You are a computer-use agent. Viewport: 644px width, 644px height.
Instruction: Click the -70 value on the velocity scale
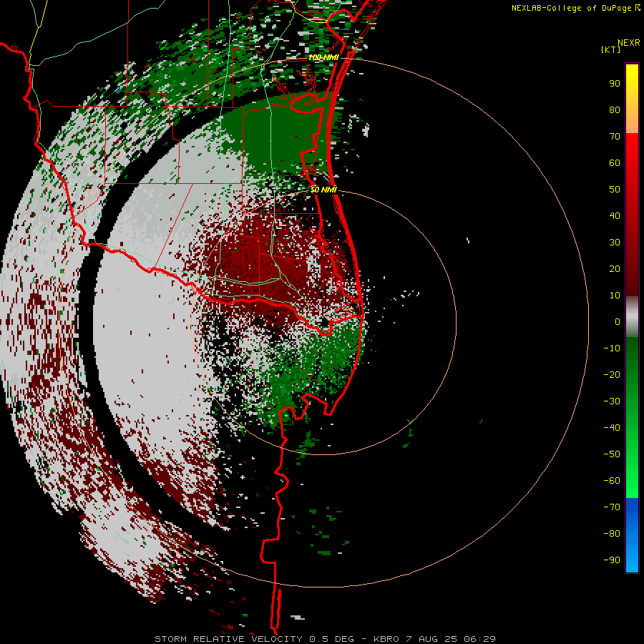coord(612,507)
